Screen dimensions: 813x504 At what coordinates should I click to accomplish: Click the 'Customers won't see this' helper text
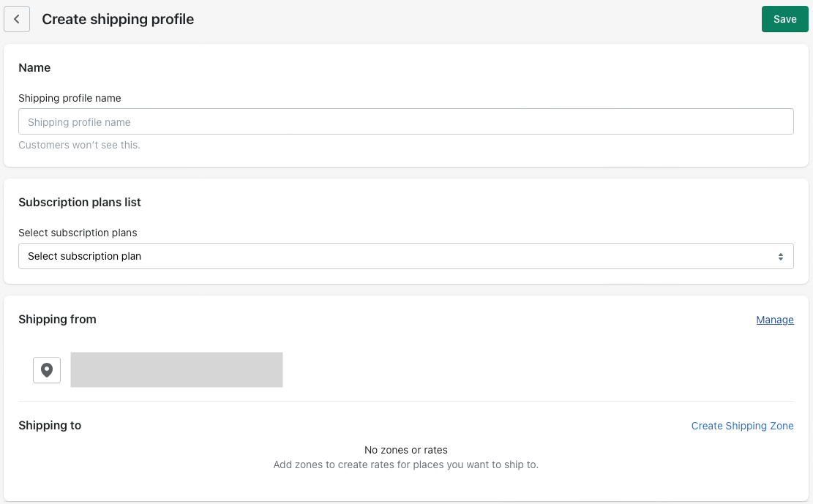click(x=79, y=145)
